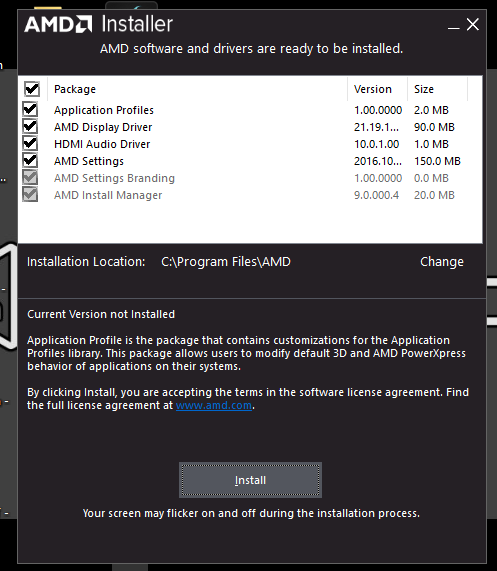The image size is (497, 571).
Task: Select the Application Profiles package row
Action: tap(250, 110)
